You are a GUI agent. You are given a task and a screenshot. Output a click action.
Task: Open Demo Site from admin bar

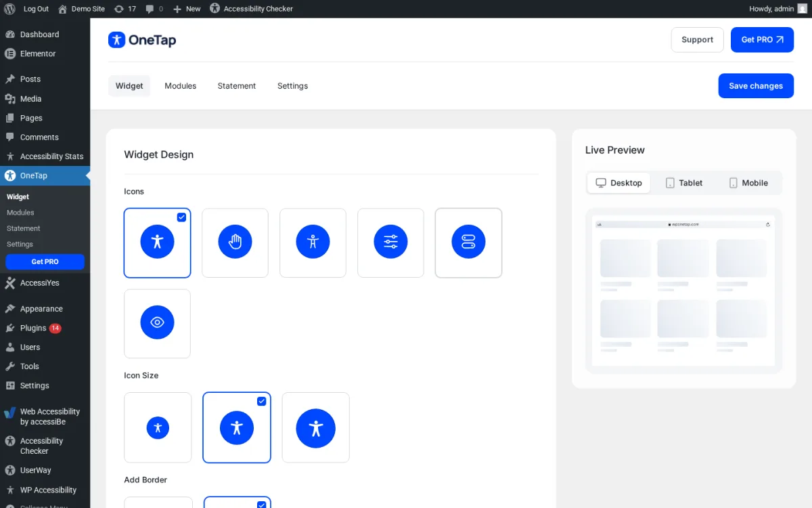[81, 9]
